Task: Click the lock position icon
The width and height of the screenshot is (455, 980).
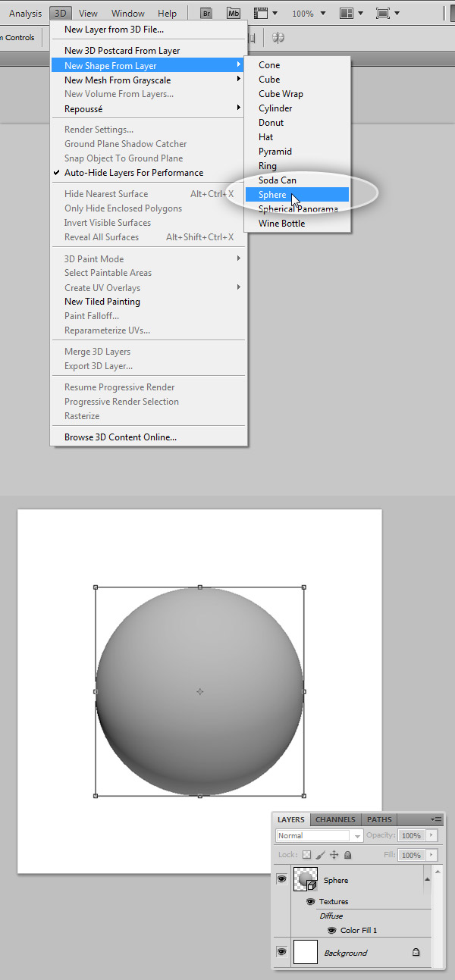Action: (x=334, y=855)
